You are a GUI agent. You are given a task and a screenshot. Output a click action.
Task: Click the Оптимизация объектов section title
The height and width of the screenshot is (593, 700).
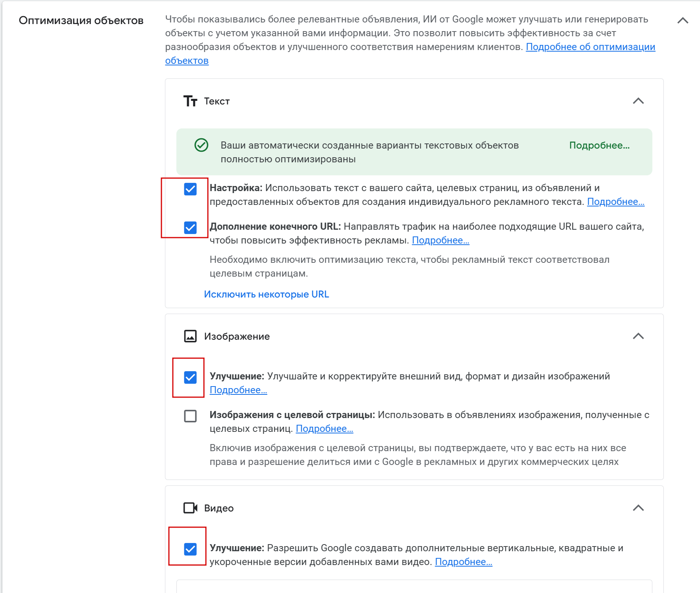pos(81,20)
